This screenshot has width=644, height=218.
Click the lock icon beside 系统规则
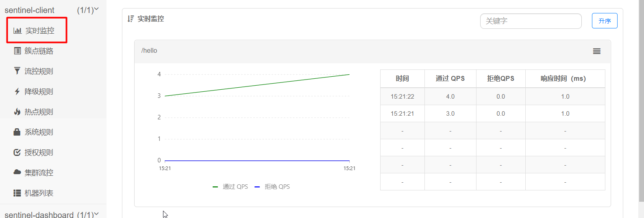pyautogui.click(x=17, y=132)
